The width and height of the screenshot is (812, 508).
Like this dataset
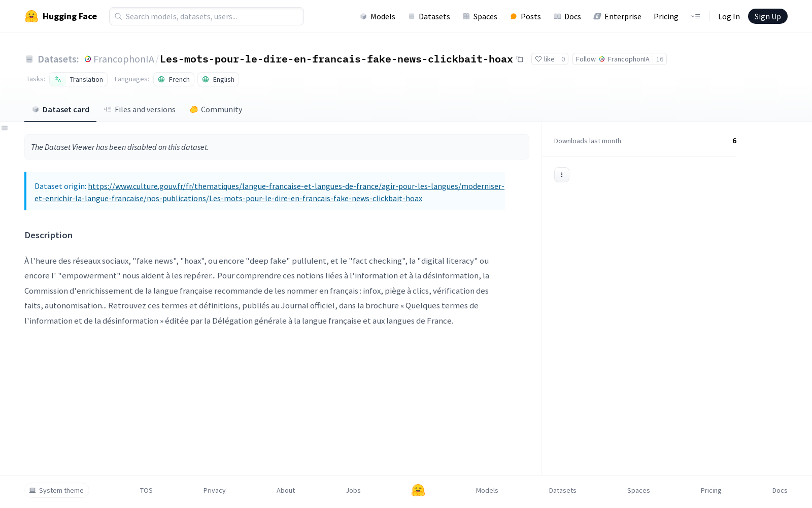click(545, 59)
